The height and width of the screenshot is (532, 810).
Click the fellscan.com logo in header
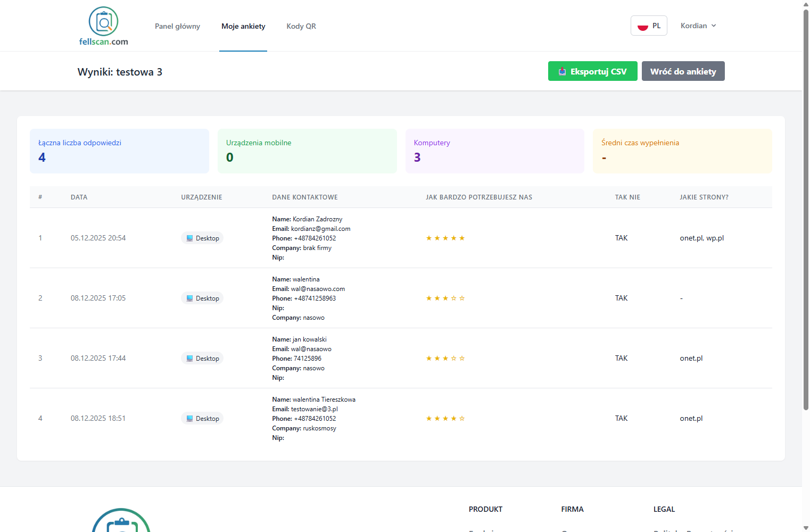coord(103,26)
